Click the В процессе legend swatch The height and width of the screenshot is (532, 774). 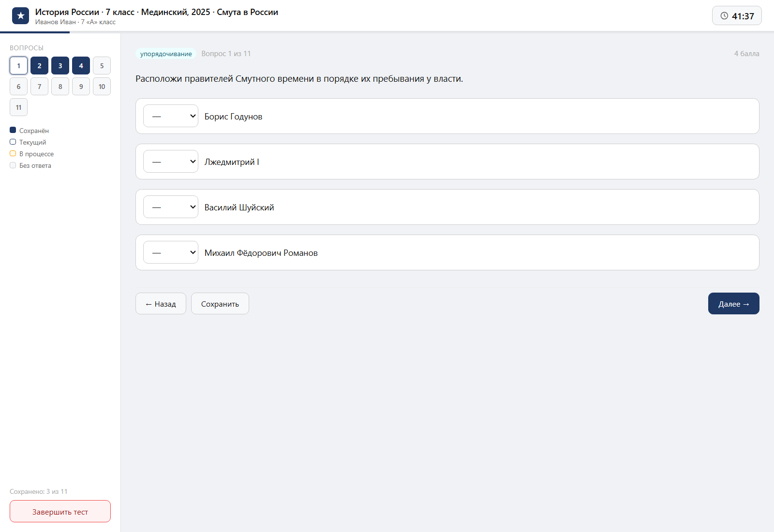13,153
